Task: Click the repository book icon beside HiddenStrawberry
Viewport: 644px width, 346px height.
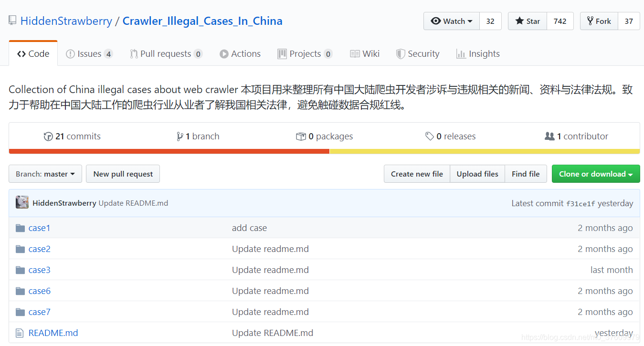Action: pyautogui.click(x=12, y=21)
